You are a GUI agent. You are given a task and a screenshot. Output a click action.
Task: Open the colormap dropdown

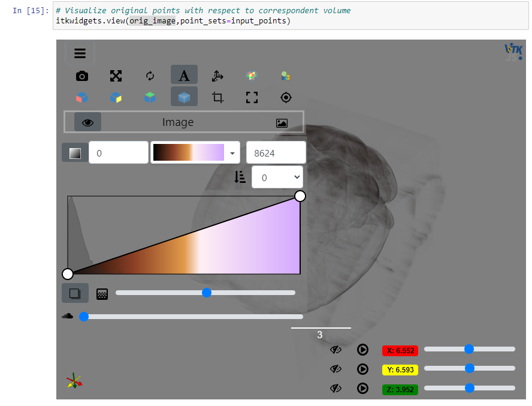pos(232,152)
